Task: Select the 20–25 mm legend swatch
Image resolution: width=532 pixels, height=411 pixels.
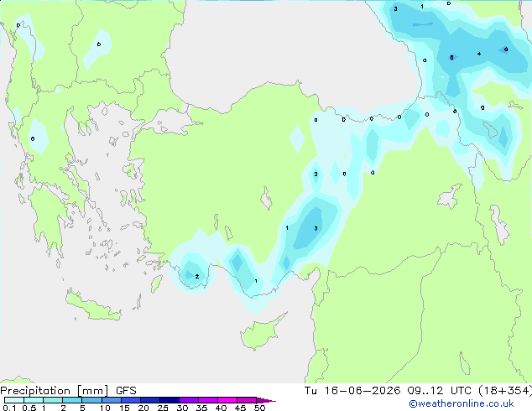Action: 150,400
